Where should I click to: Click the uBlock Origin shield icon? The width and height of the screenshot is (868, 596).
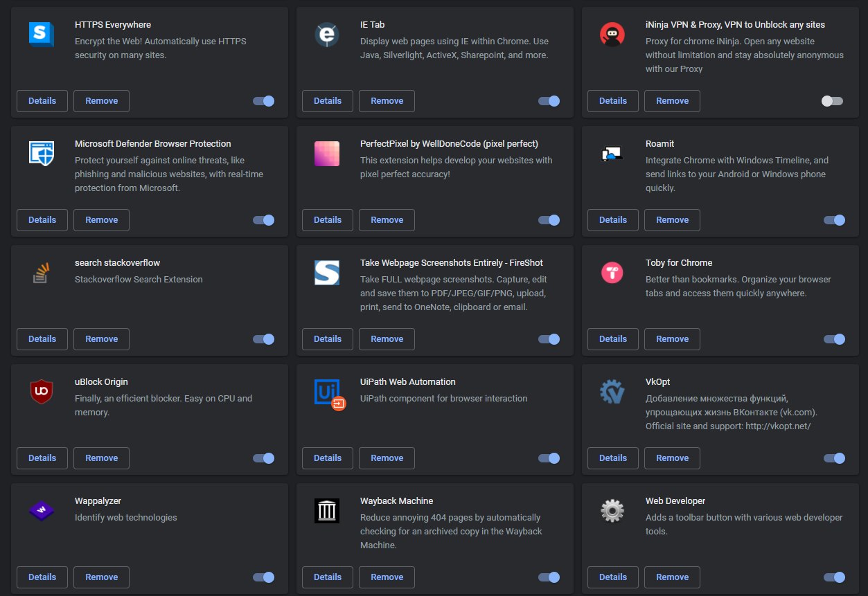coord(42,392)
